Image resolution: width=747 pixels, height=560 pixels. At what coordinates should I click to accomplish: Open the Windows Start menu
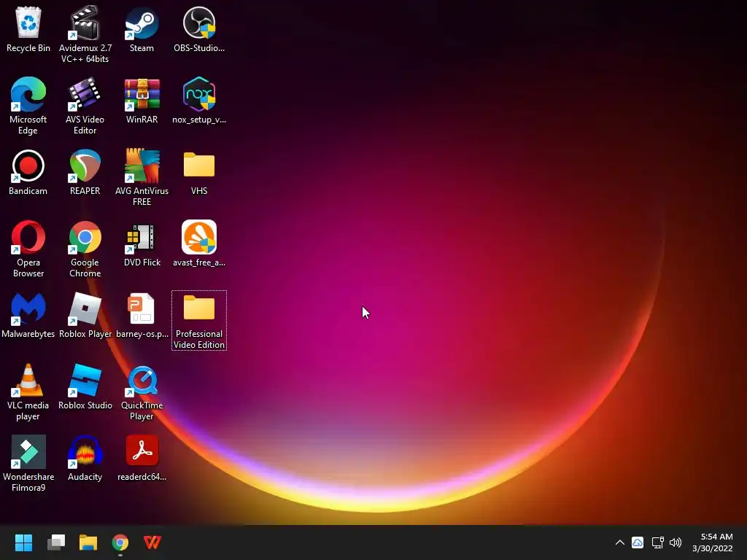pos(23,542)
